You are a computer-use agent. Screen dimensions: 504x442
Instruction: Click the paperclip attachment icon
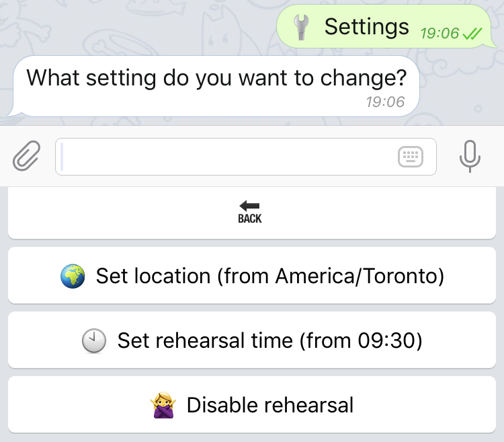click(27, 156)
